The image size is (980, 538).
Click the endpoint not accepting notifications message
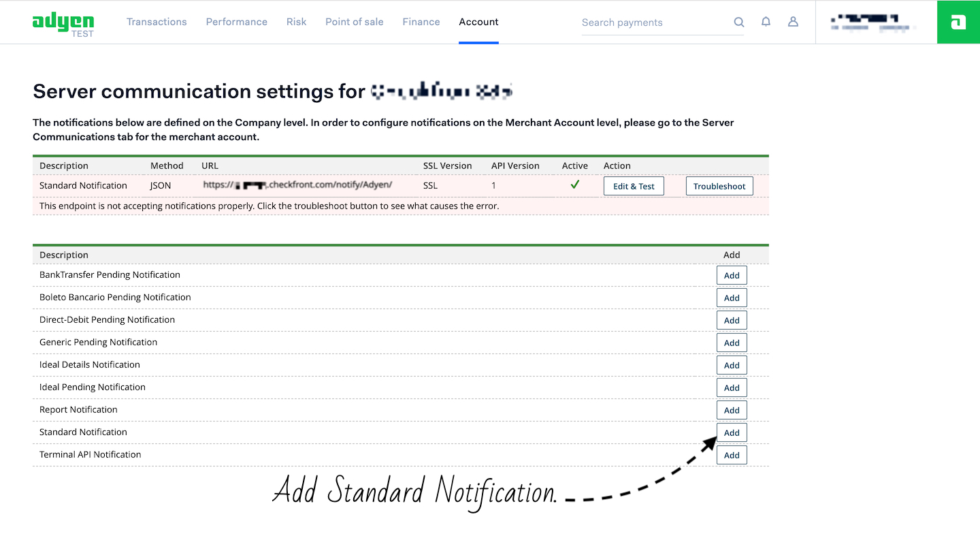point(269,206)
